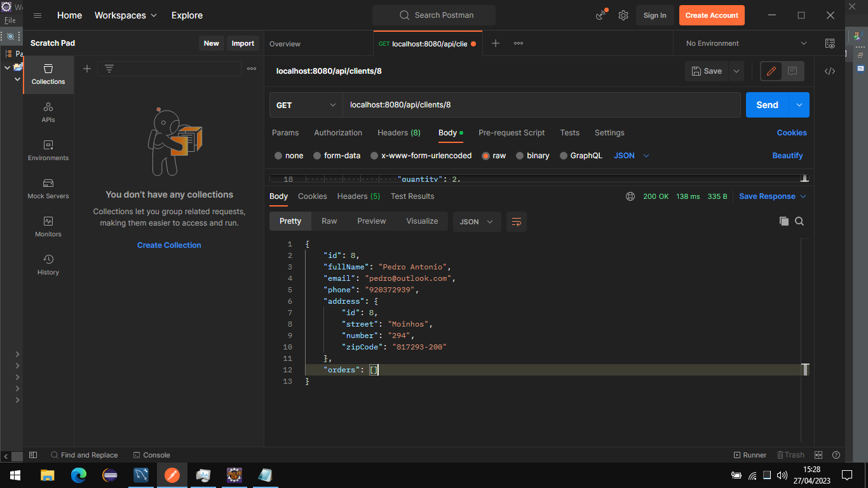Viewport: 868px width, 488px height.
Task: Open the environment quick look icon
Action: pos(830,43)
